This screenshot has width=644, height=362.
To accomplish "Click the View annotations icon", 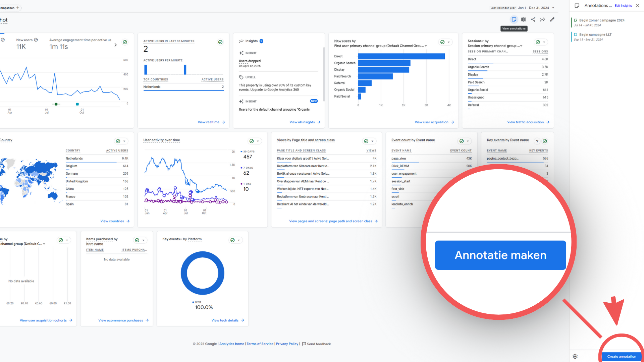I will 514,19.
